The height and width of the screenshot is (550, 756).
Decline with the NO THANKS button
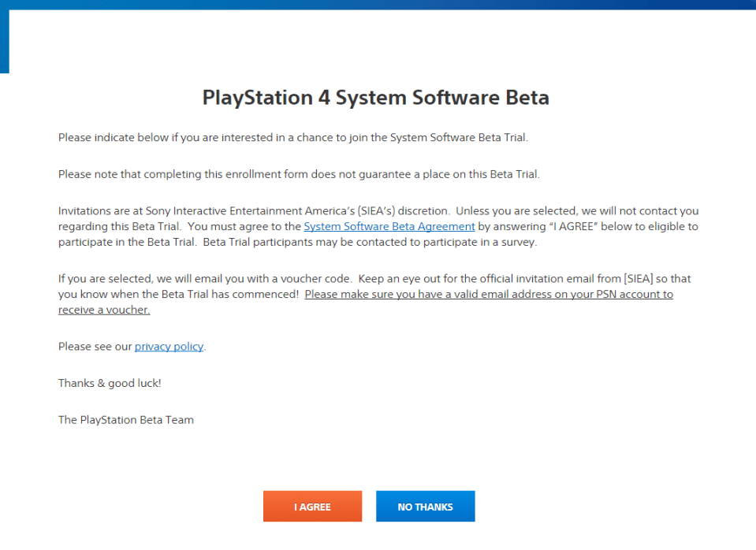(425, 506)
